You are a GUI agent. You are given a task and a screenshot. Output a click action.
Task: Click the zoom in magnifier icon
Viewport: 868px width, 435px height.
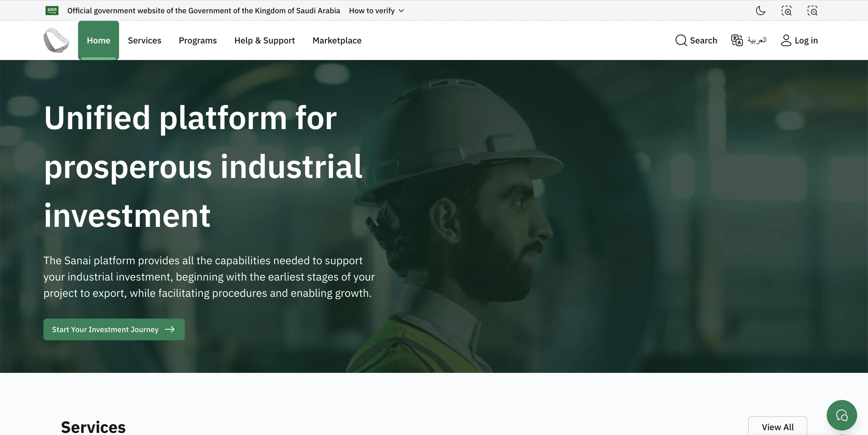coord(786,11)
